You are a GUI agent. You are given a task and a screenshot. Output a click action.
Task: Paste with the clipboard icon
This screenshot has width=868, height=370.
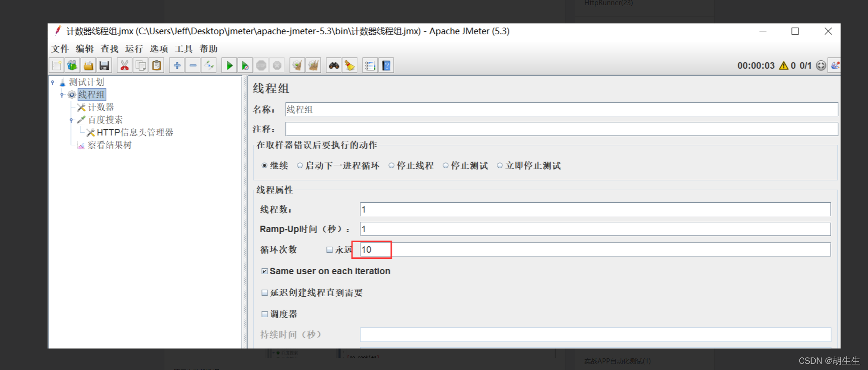coord(156,65)
